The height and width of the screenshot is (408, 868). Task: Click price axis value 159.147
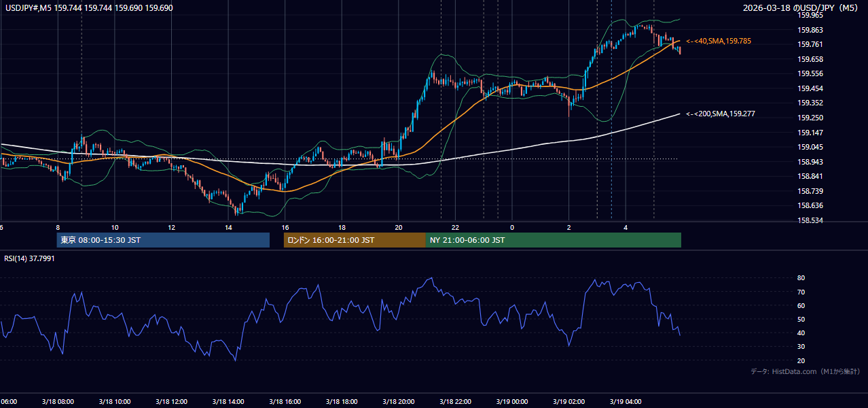click(810, 133)
